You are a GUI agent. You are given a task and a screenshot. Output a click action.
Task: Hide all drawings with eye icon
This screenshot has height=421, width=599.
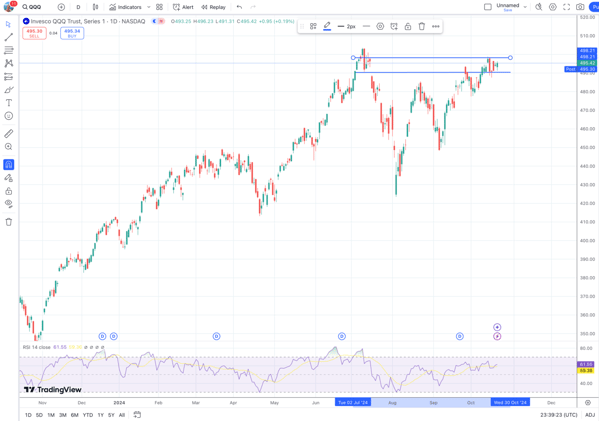click(x=8, y=204)
